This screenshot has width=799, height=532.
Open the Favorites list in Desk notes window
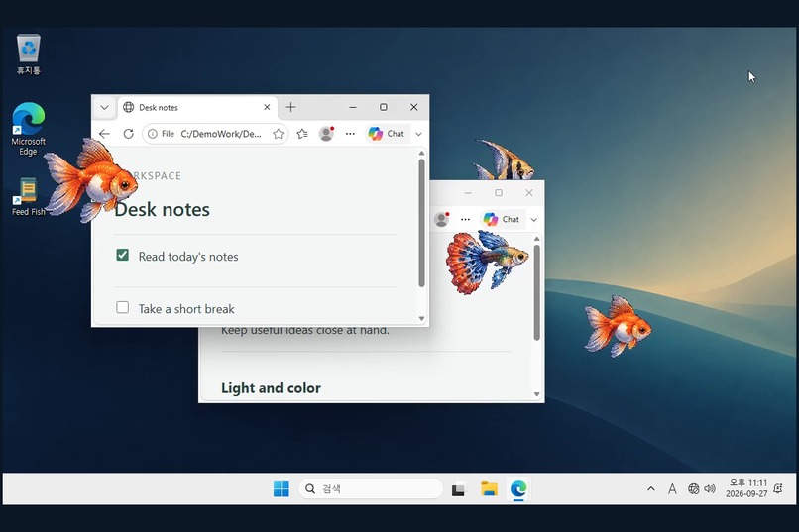coord(302,134)
